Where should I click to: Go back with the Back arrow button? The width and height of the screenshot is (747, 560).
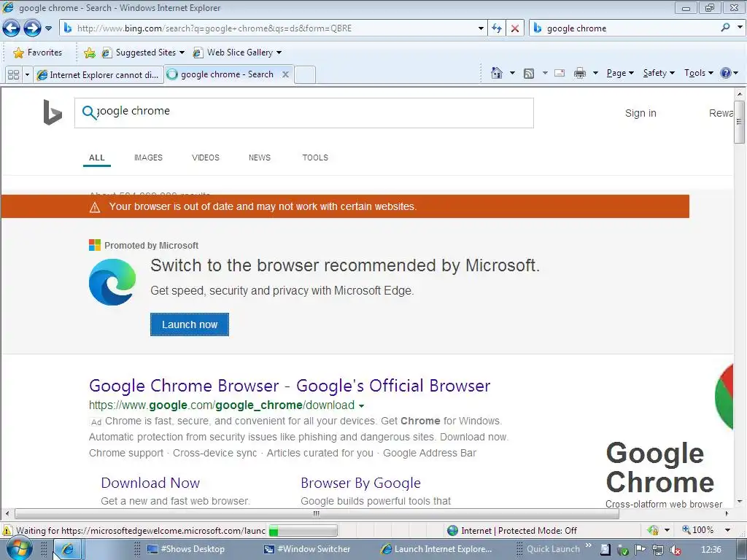11,28
